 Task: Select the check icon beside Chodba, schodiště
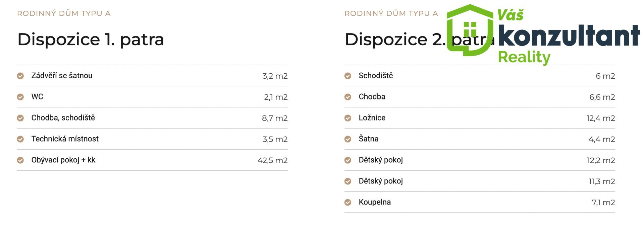20,118
